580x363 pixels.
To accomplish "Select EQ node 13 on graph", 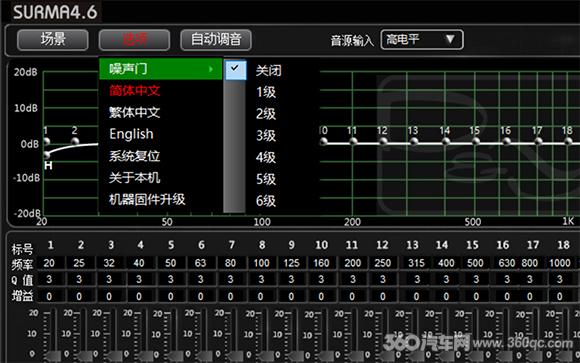I will point(414,141).
